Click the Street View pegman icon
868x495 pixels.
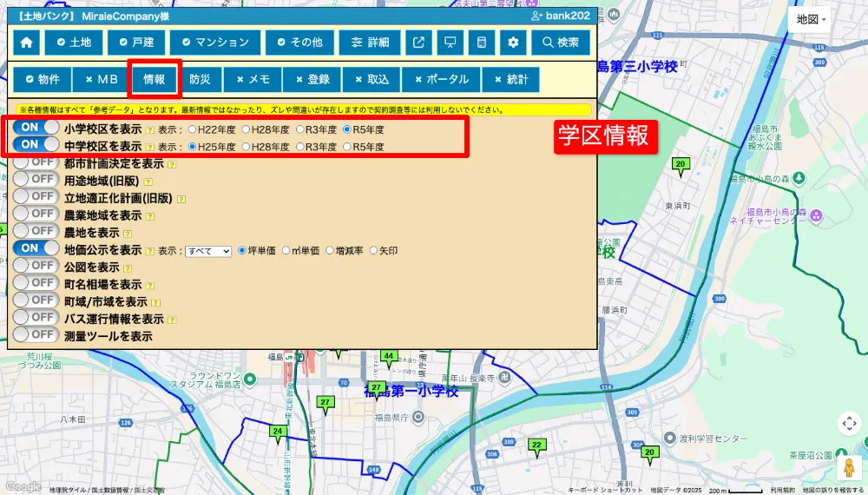click(849, 468)
